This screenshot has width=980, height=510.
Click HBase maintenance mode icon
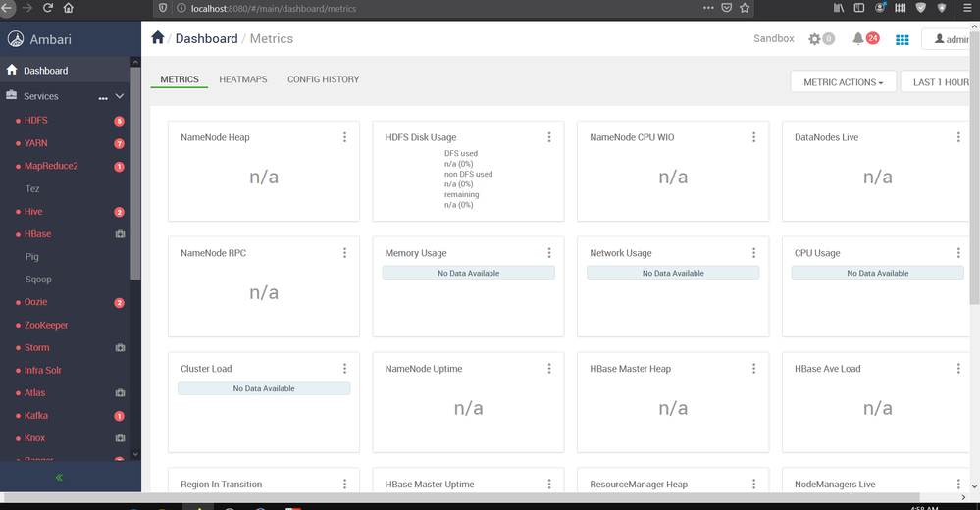click(120, 233)
